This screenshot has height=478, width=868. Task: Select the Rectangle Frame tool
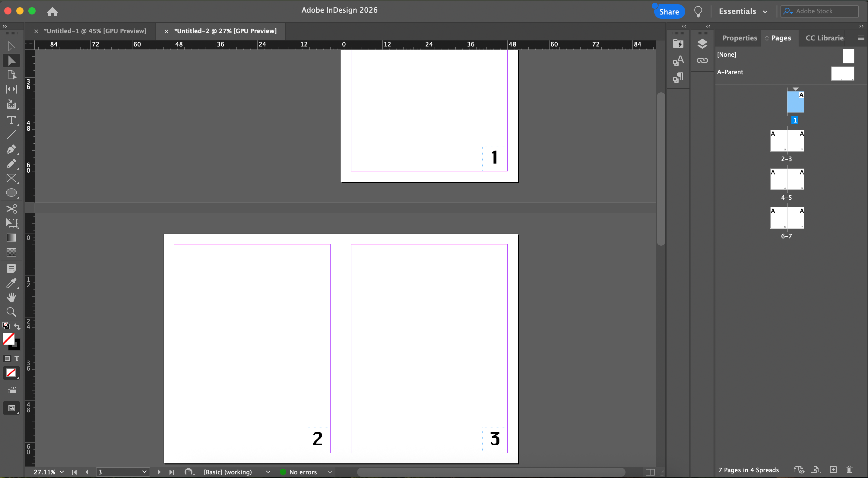coord(11,178)
